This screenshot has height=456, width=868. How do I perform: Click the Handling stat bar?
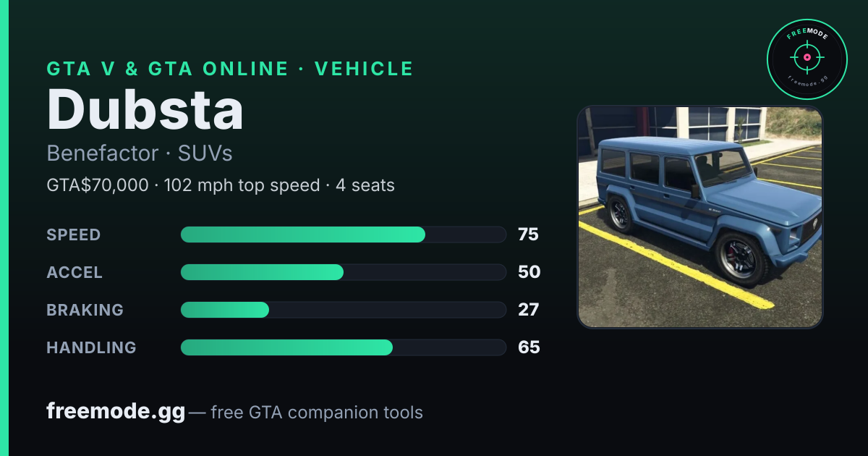[343, 347]
